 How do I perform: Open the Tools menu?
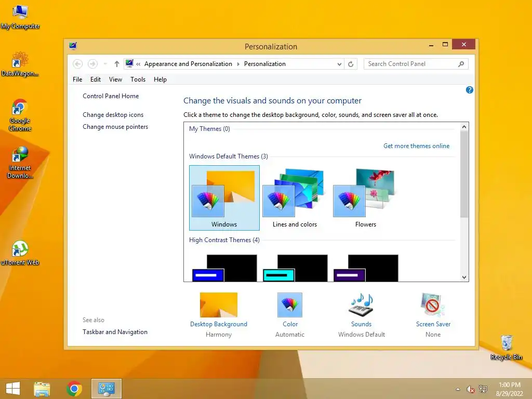(x=138, y=79)
